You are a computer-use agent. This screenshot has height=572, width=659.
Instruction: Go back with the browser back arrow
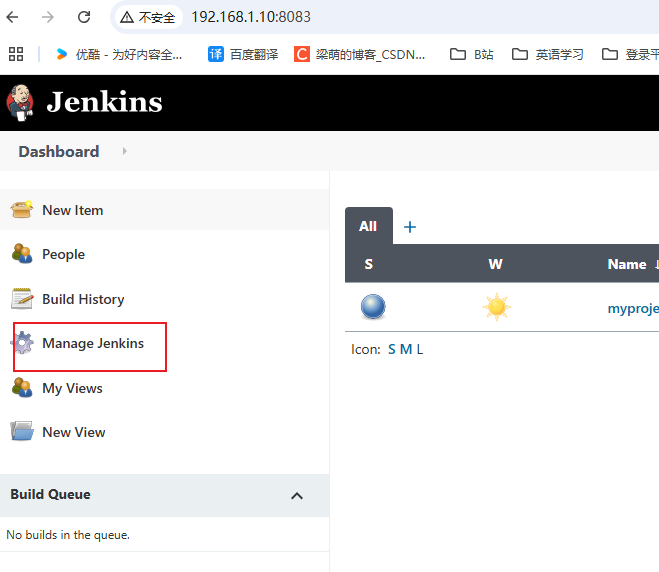pos(13,17)
